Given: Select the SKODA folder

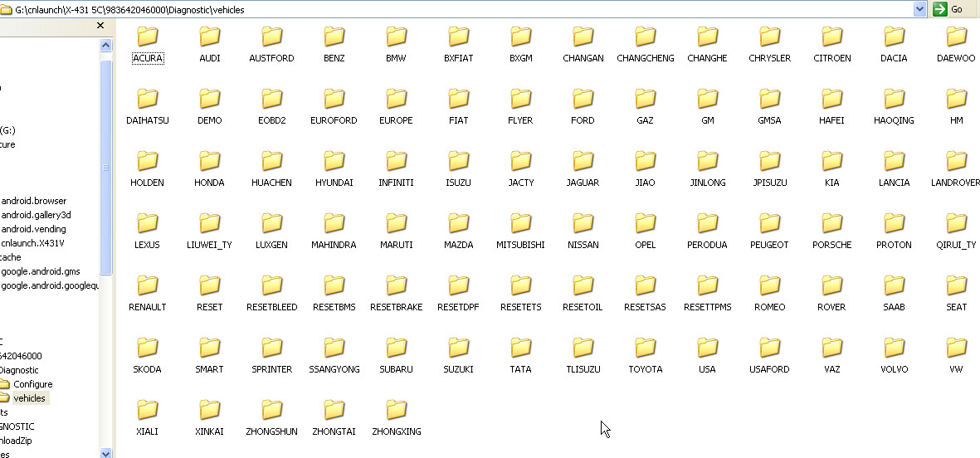Looking at the screenshot, I should (x=148, y=355).
